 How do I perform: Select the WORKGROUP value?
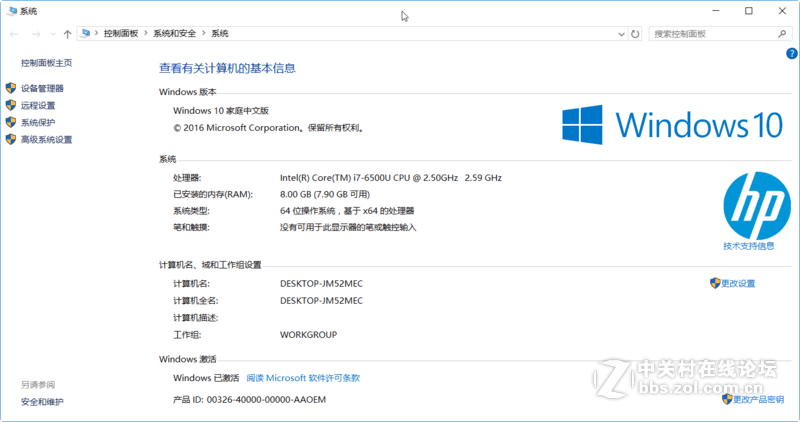(x=308, y=335)
